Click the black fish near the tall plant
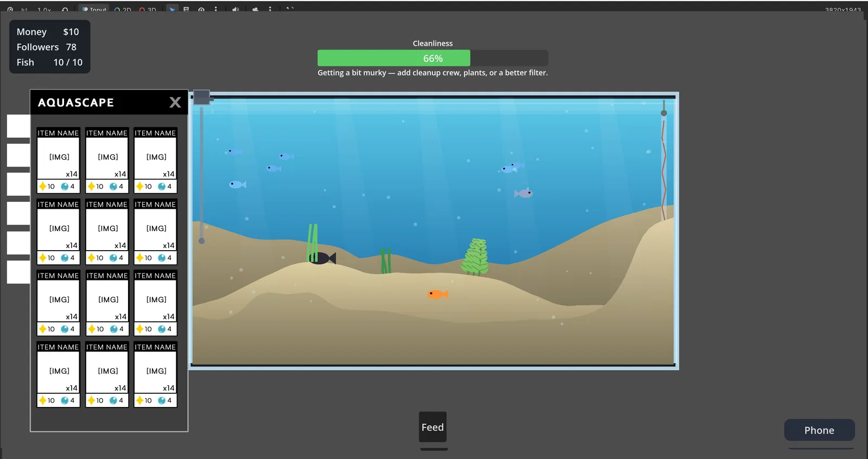 323,258
